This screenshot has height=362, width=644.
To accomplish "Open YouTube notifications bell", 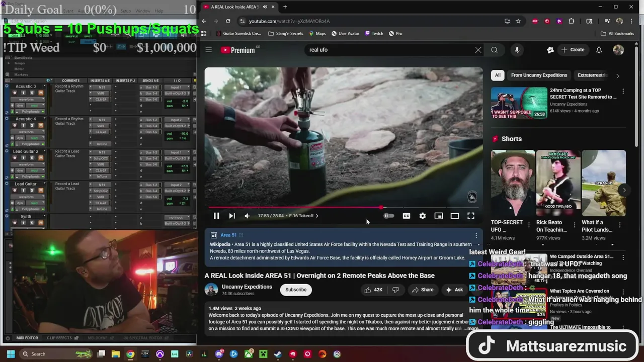I will click(x=599, y=50).
